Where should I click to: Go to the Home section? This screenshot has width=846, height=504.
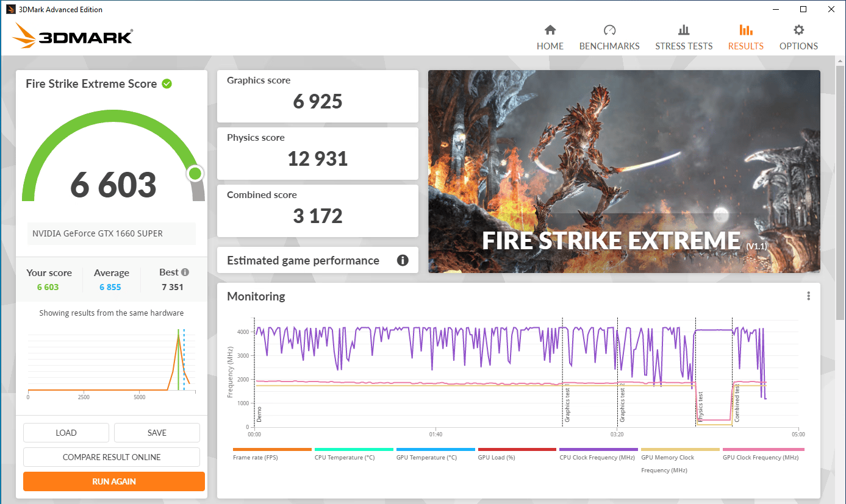click(x=550, y=38)
